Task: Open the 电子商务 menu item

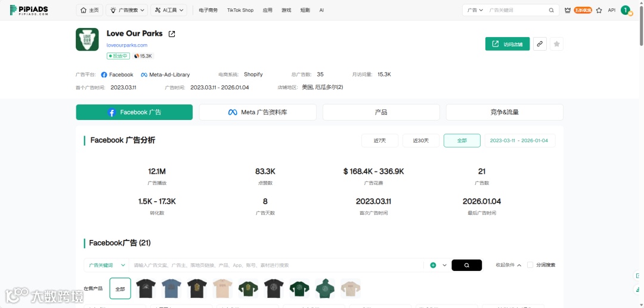Action: click(x=208, y=10)
